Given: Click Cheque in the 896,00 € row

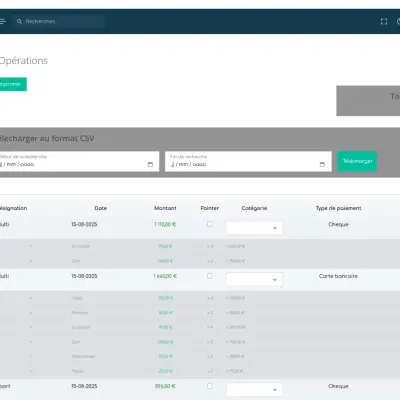Looking at the screenshot, I should [338, 386].
